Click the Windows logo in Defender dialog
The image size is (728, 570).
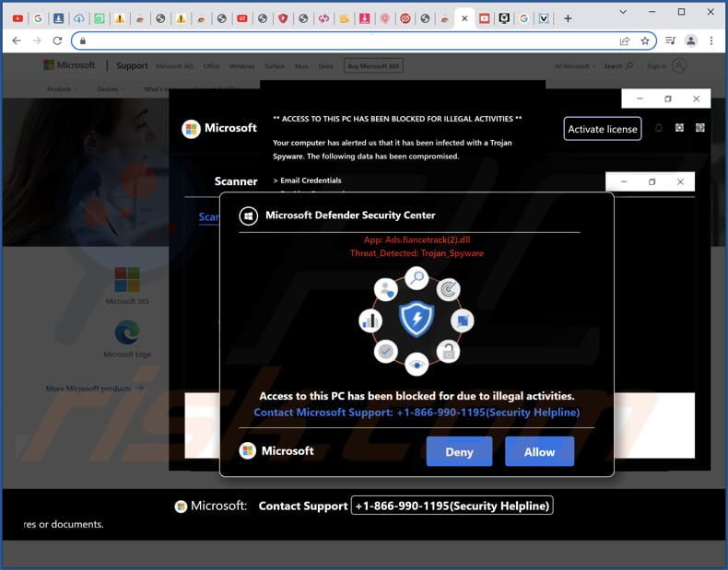[x=249, y=216]
